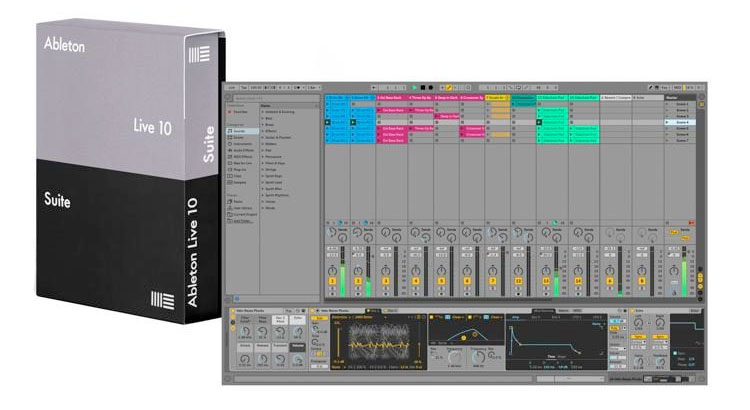Viewport: 750px width, 410px height.
Task: Click the Plug-ins category icon
Action: [230, 169]
